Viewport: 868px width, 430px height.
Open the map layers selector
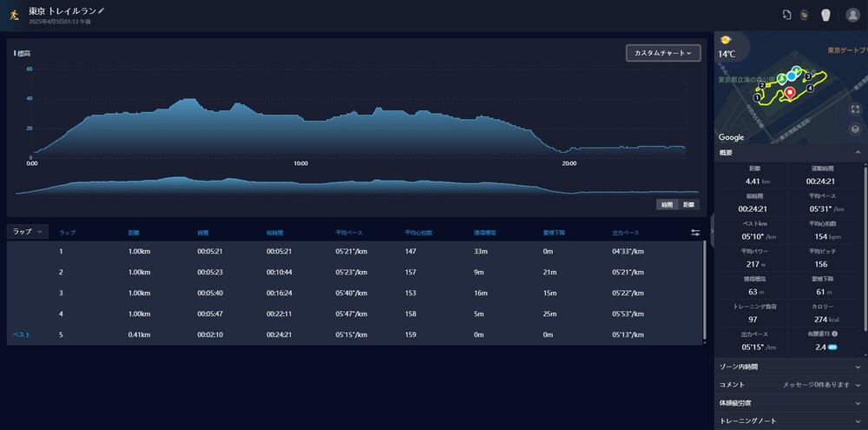pos(855,129)
